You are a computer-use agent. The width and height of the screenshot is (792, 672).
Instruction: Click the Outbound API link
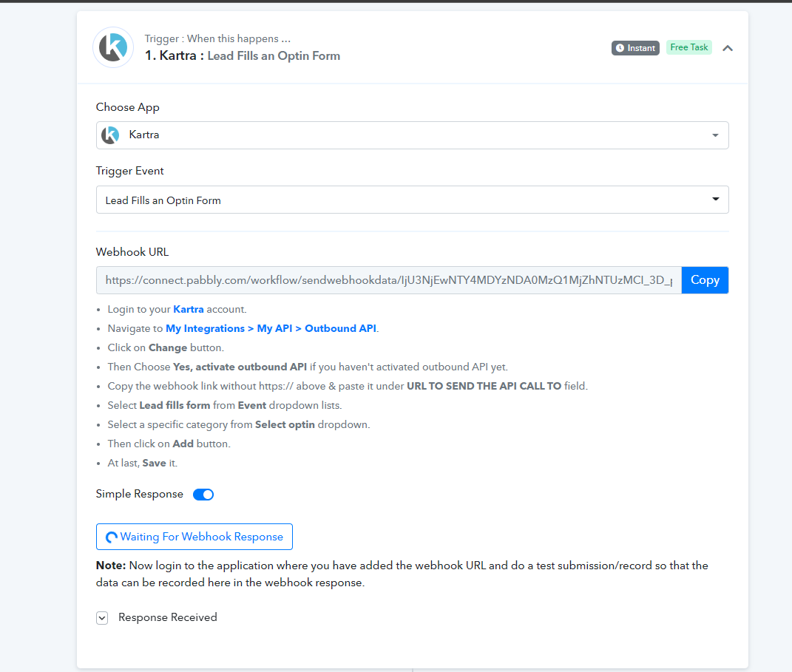340,328
